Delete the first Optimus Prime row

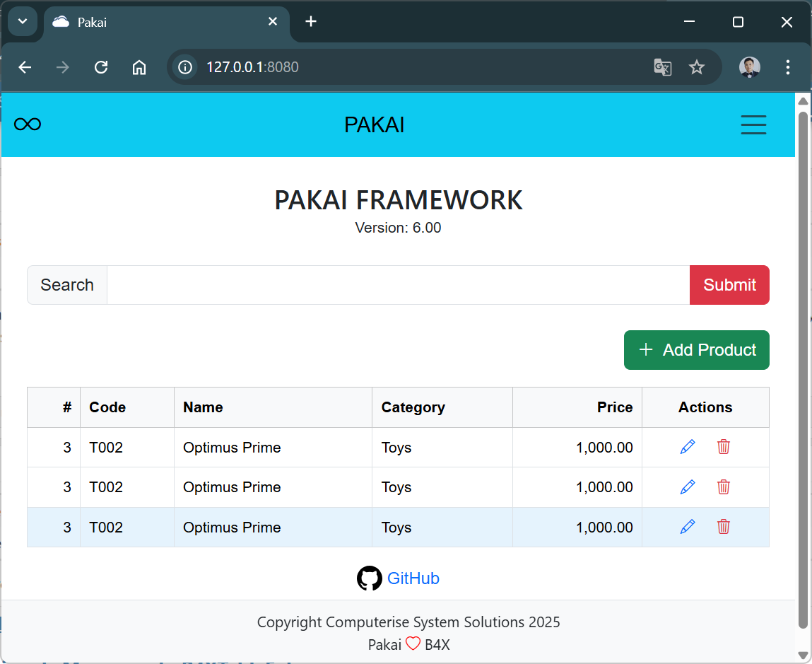pos(723,447)
